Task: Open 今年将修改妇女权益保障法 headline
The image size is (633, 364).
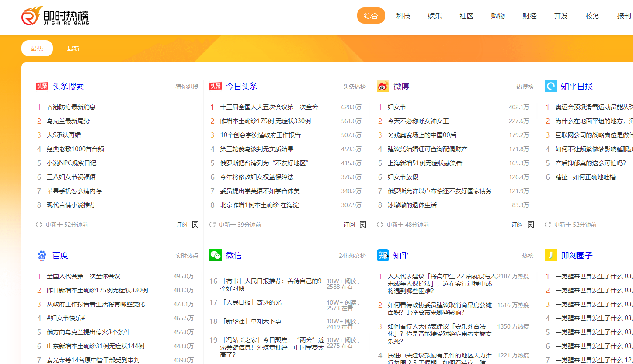Action: point(257,177)
